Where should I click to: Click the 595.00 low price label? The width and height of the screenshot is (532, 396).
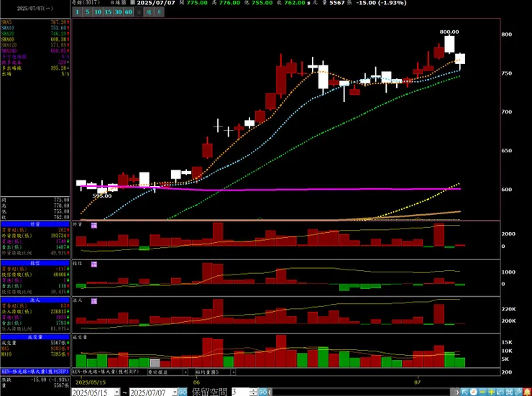pyautogui.click(x=102, y=196)
